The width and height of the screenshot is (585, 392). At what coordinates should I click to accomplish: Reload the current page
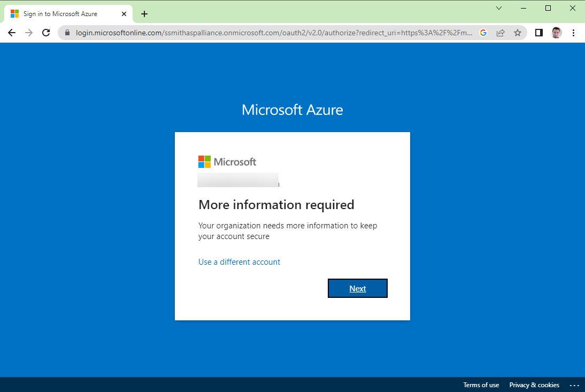(x=46, y=33)
